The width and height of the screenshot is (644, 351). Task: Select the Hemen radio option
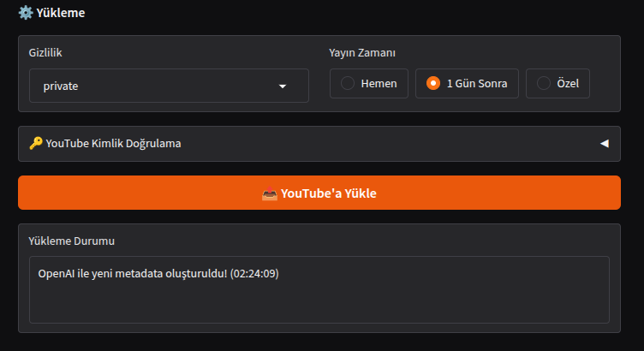tap(368, 83)
